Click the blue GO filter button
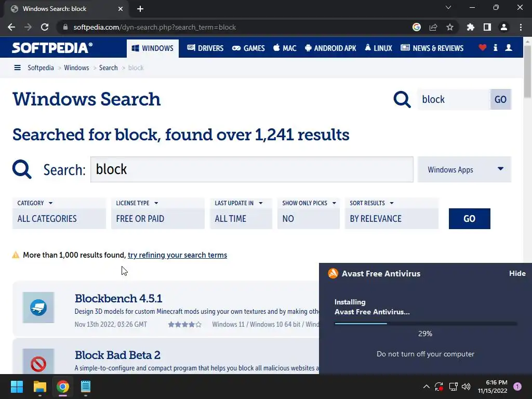Viewport: 532px width, 399px height. tap(469, 219)
